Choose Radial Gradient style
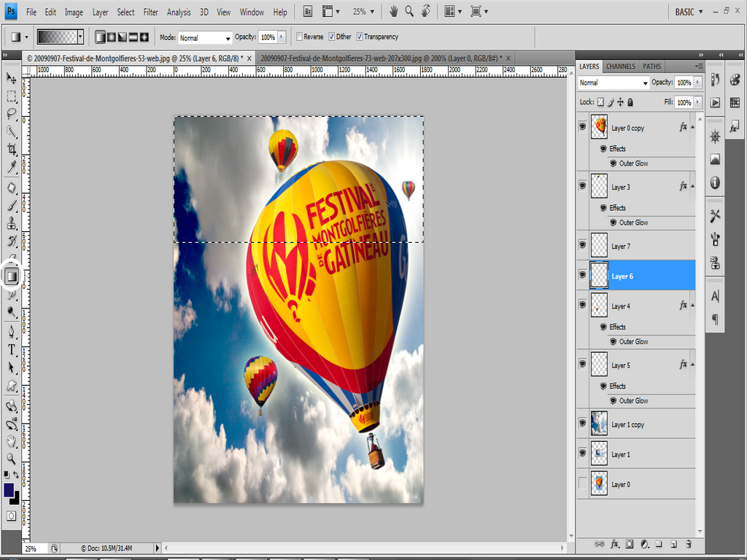 click(112, 36)
